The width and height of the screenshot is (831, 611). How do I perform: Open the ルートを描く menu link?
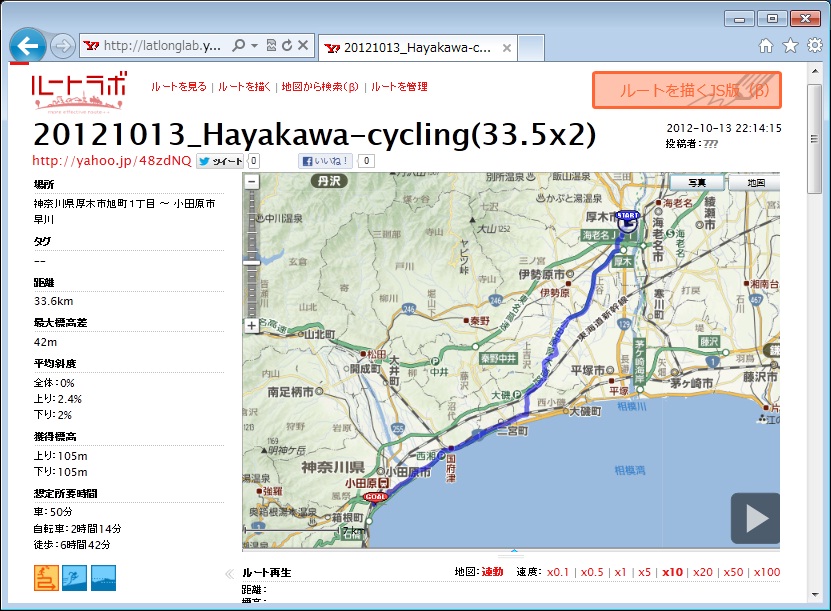point(244,86)
